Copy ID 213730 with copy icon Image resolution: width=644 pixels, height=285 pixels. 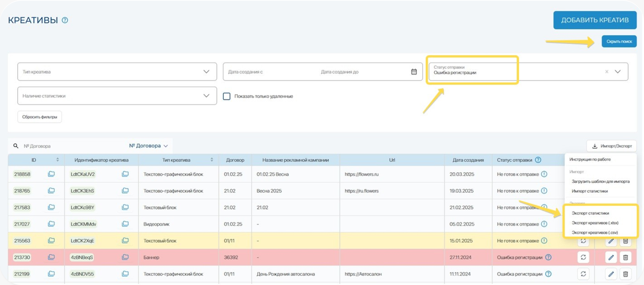(x=51, y=257)
